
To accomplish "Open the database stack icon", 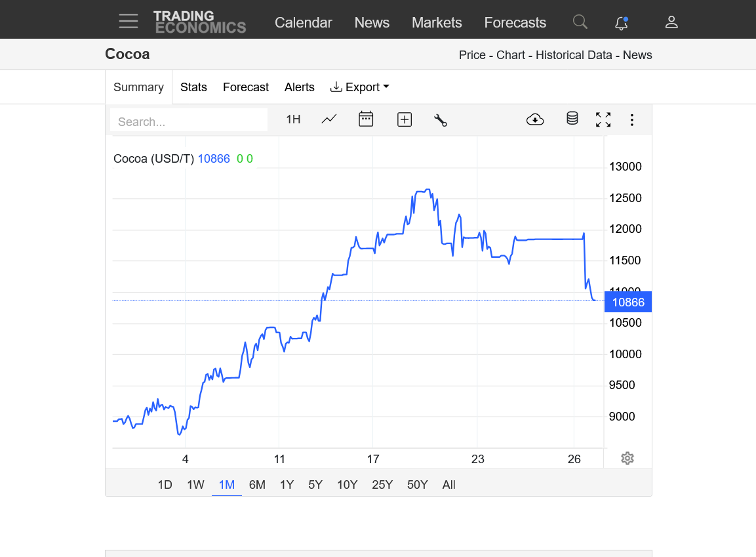I will [572, 118].
